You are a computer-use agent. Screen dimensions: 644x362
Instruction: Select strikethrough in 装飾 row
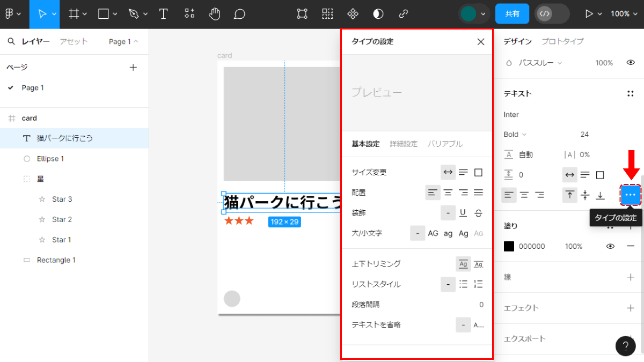point(478,213)
